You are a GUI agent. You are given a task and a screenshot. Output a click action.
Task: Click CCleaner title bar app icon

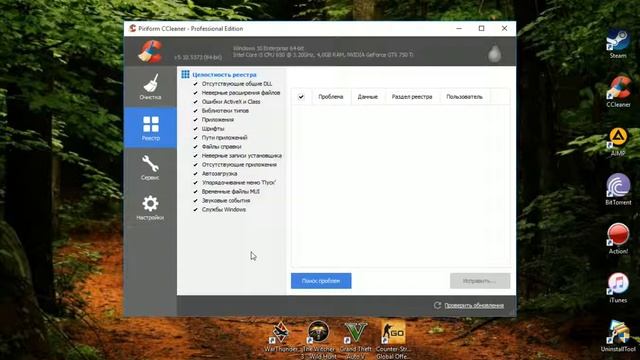click(132, 28)
